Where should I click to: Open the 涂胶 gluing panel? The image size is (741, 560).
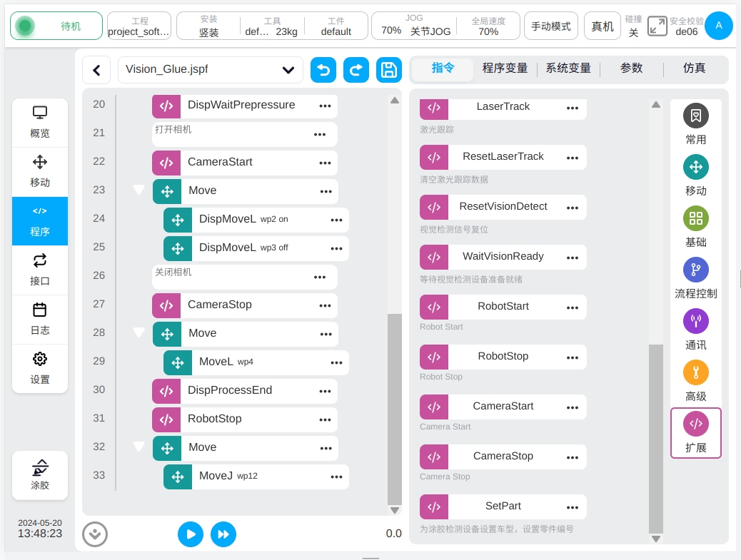click(x=40, y=475)
